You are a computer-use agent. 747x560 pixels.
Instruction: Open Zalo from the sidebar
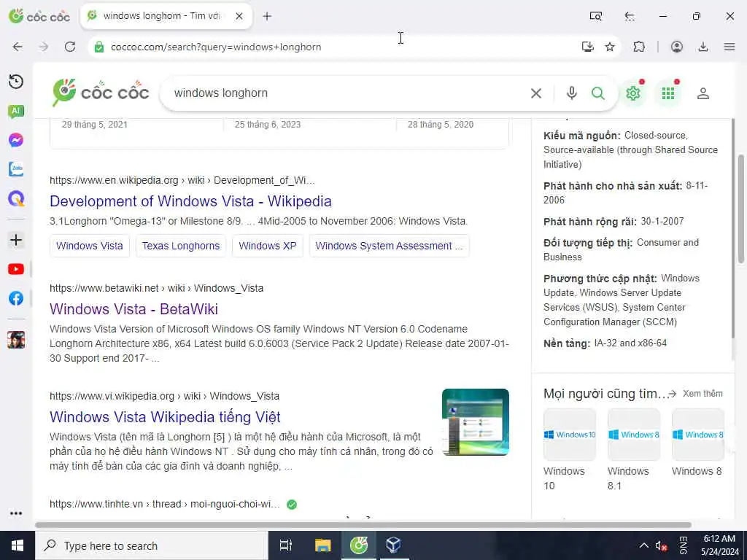click(x=16, y=169)
